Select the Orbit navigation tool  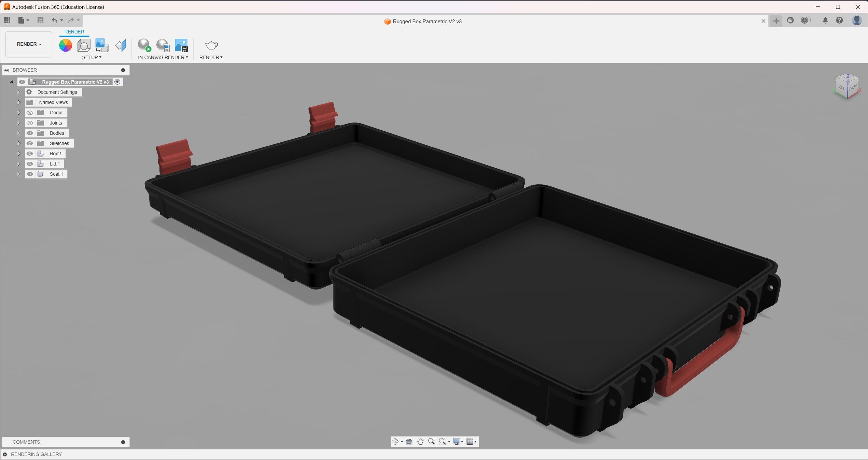pyautogui.click(x=395, y=442)
